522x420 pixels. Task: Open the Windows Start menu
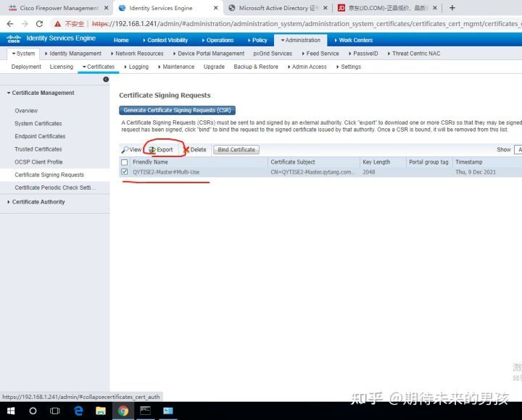tap(11, 411)
